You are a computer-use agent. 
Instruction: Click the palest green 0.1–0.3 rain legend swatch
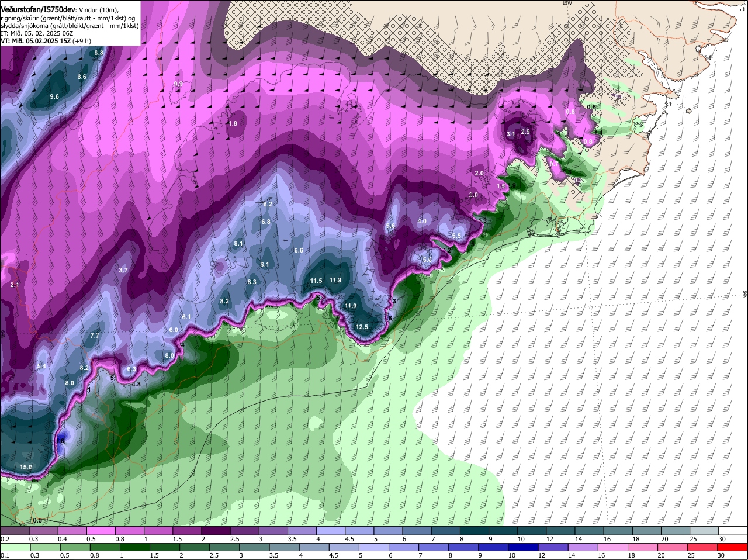(15, 547)
